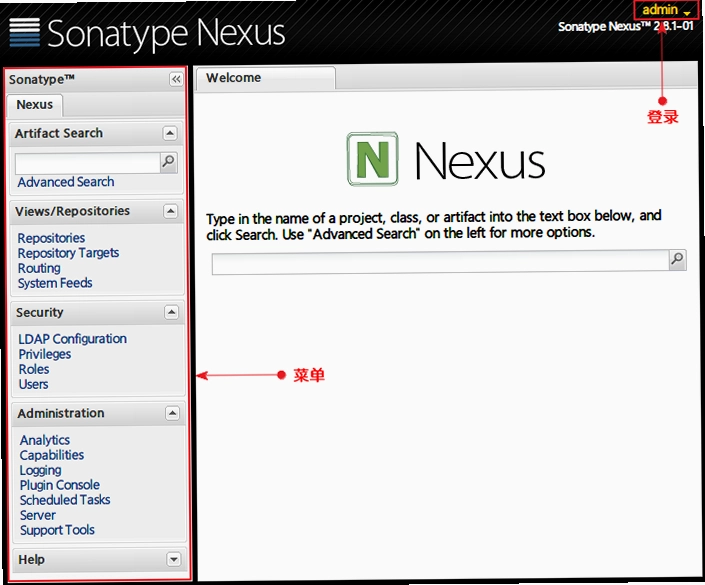This screenshot has height=585, width=705.
Task: Click the Sonatype Nexus 2.8.1-01 version text
Action: [x=625, y=27]
